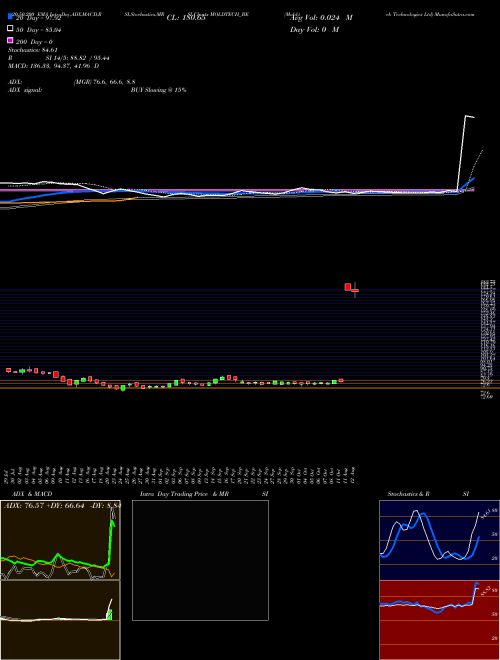Click the 'Intra Day Trading Price & MR' title
This screenshot has width=500, height=660.
[x=184, y=494]
